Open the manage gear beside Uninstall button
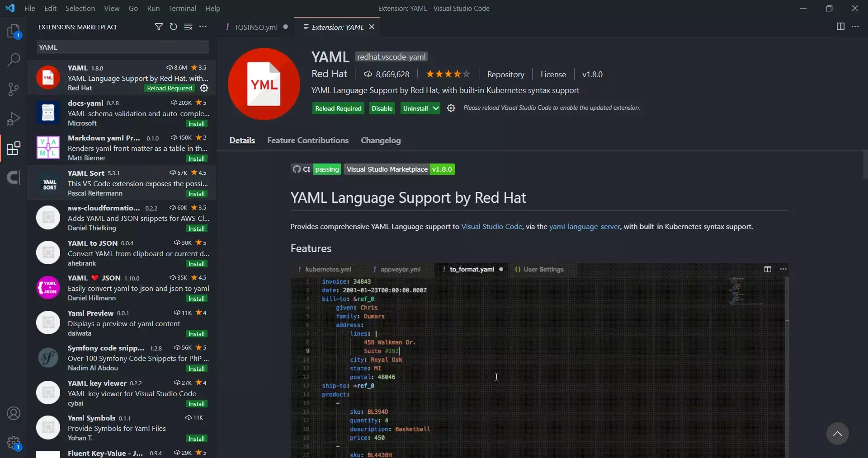 tap(451, 108)
